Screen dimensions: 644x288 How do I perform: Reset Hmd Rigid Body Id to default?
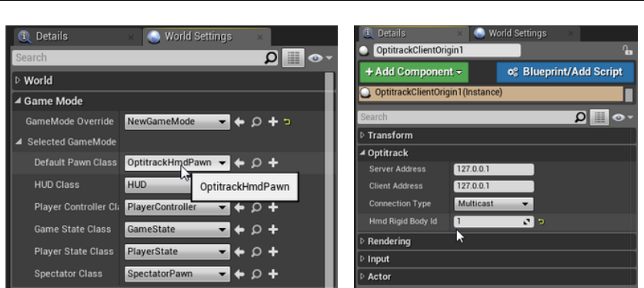point(542,222)
